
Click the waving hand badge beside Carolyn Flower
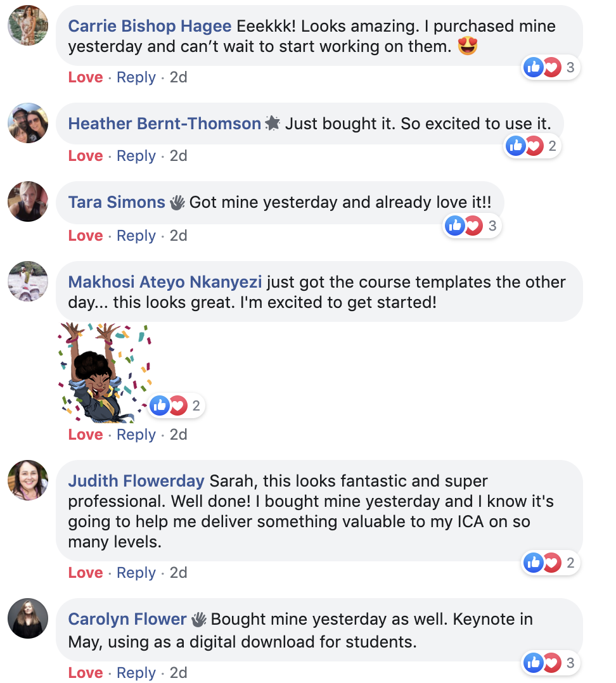pyautogui.click(x=199, y=619)
